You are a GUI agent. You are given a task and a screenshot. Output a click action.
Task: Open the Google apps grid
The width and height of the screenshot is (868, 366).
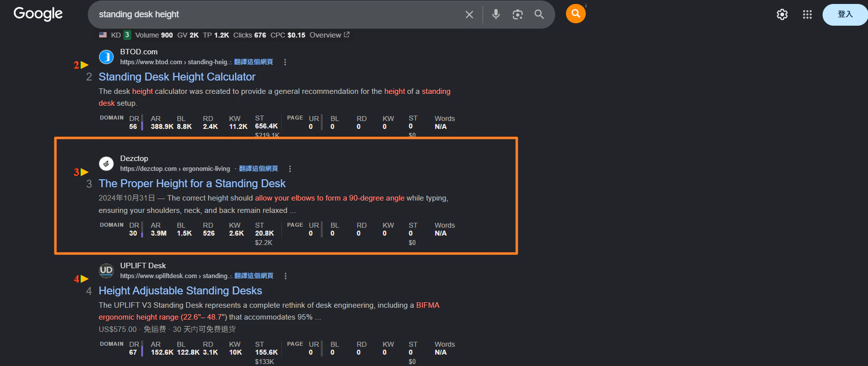click(807, 15)
